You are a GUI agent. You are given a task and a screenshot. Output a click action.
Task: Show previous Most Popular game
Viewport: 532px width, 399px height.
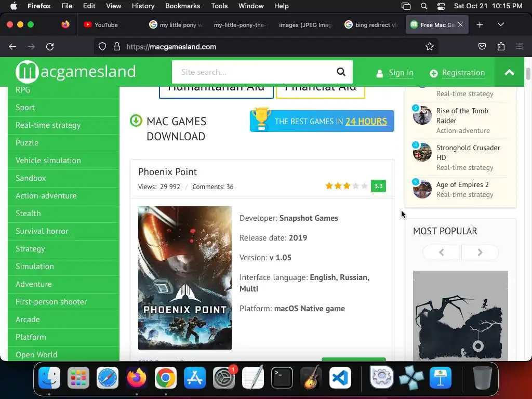click(442, 252)
